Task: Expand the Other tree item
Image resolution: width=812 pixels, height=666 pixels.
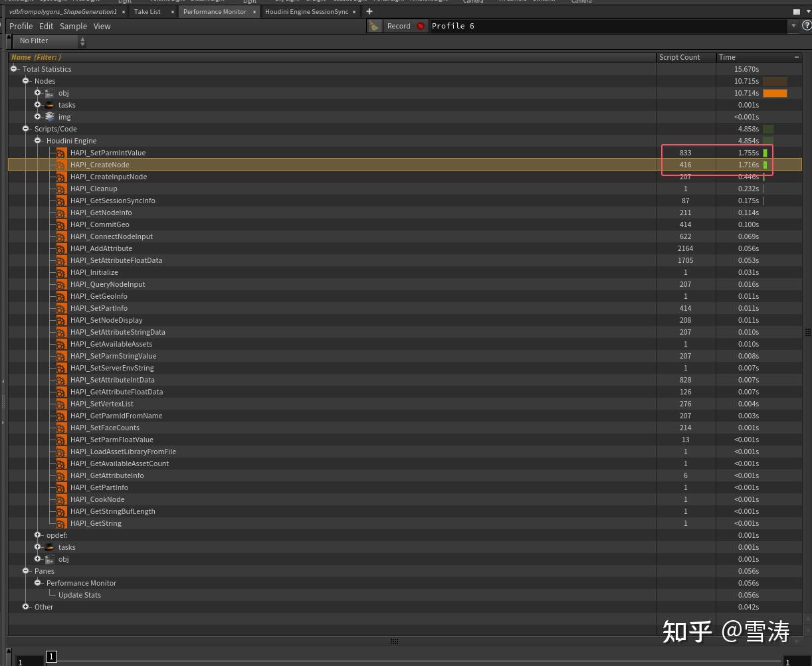Action: (x=26, y=607)
